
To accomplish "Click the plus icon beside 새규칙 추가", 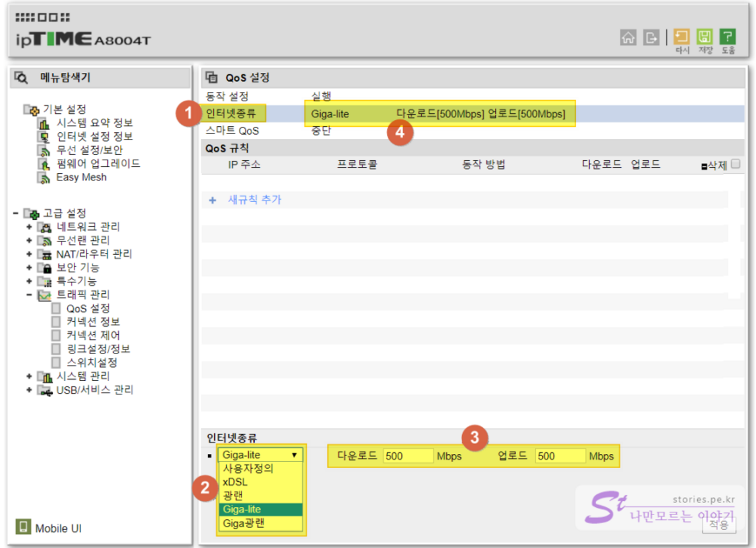I will click(x=213, y=200).
